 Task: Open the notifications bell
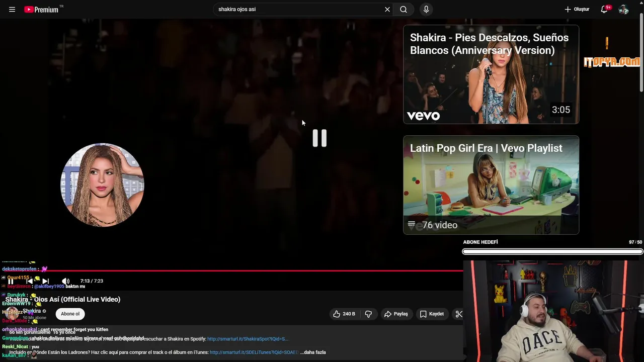604,10
